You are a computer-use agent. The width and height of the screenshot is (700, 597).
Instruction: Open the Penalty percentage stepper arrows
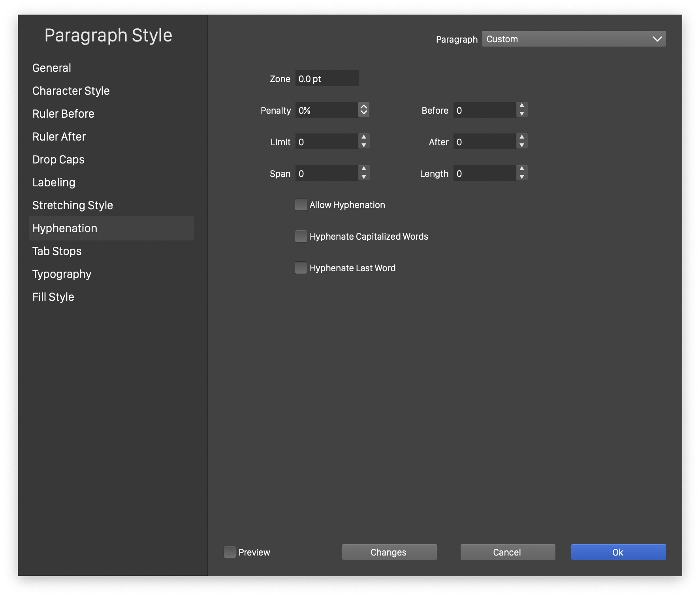point(363,110)
